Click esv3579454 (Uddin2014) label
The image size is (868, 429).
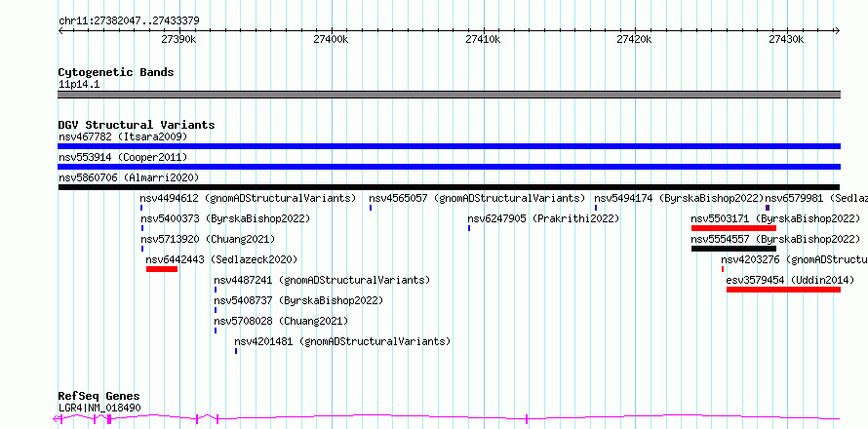pos(791,280)
